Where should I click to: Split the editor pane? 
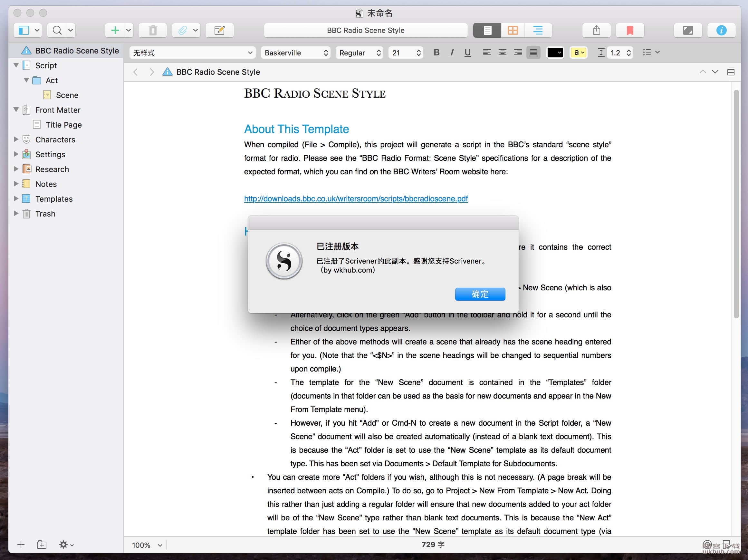click(x=731, y=72)
